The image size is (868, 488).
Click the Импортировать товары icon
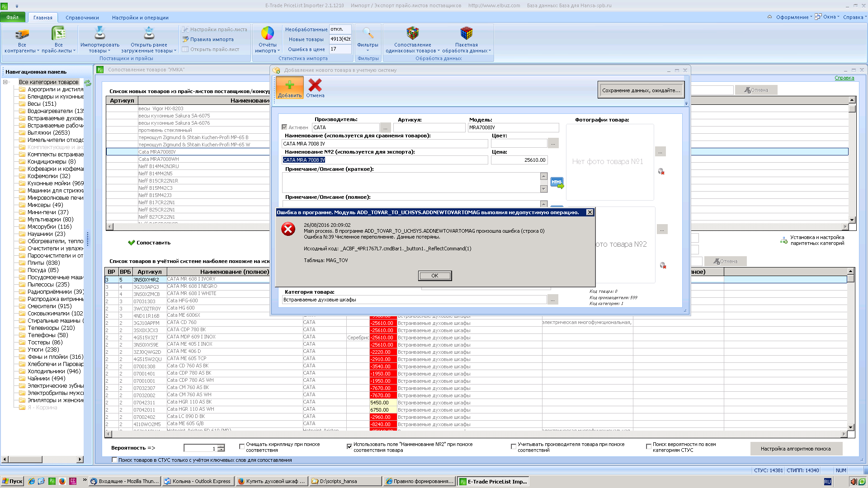(x=99, y=33)
